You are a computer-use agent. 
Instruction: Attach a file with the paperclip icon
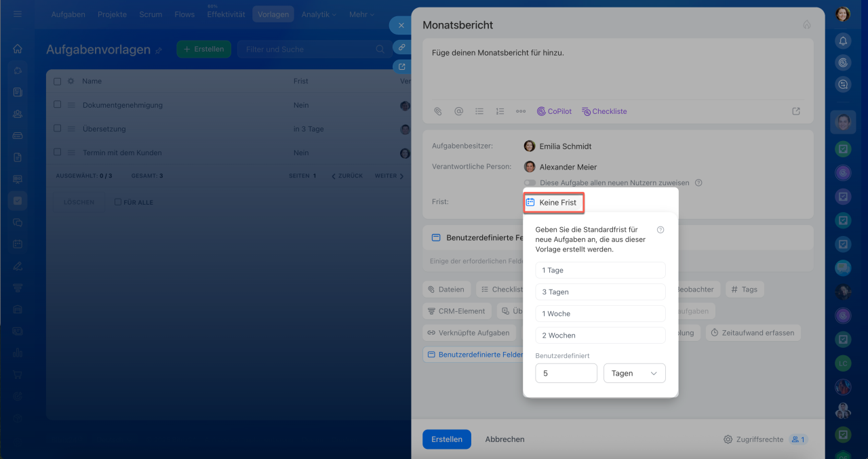[x=438, y=111]
